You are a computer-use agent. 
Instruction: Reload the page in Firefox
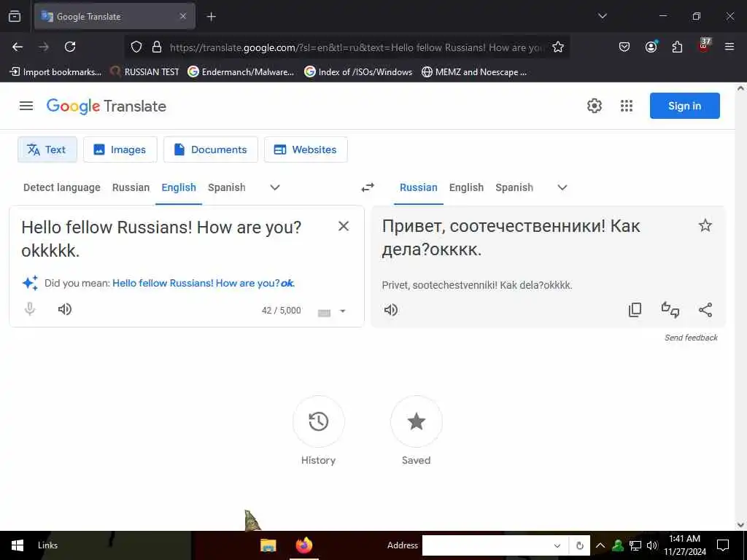[70, 47]
